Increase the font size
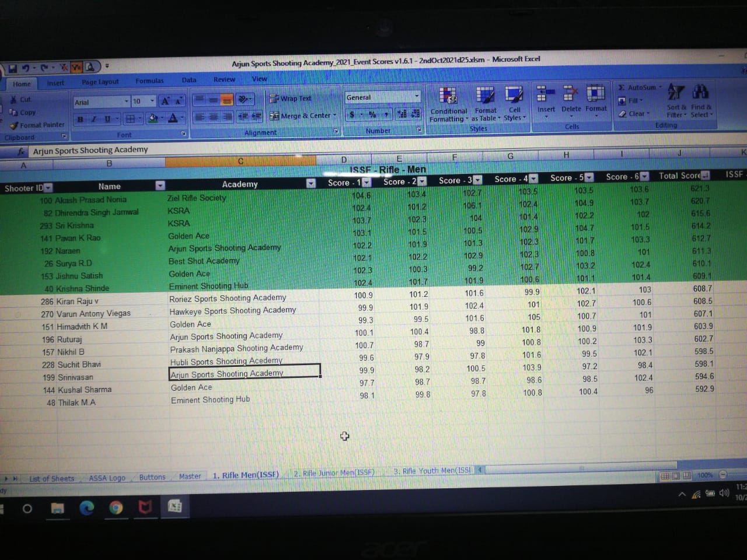747x560 pixels. tap(165, 101)
